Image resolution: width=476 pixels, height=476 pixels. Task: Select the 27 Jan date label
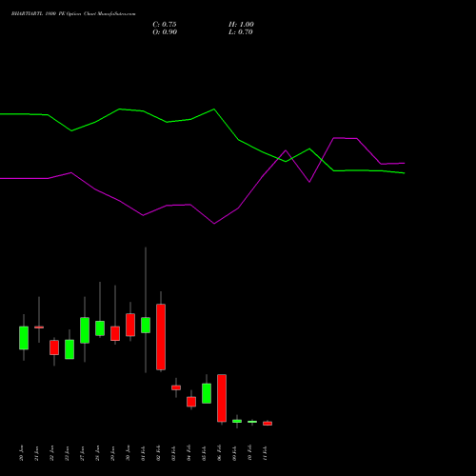(82, 453)
